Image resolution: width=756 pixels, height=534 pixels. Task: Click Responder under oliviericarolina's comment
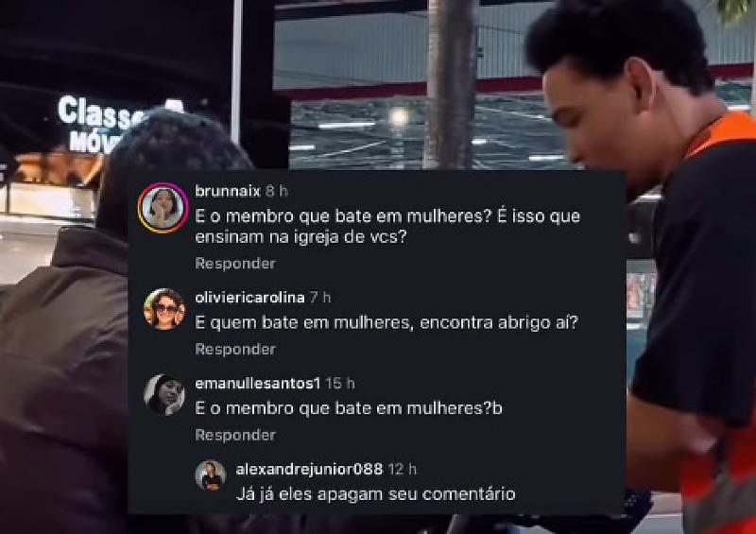tap(235, 350)
